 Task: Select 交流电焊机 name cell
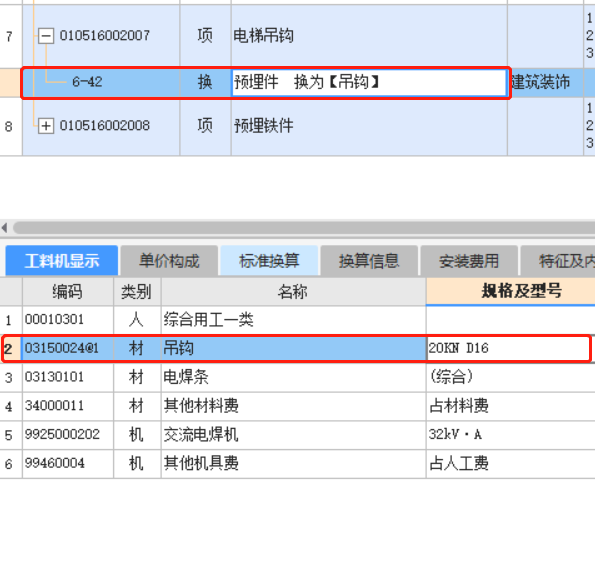[x=293, y=435]
